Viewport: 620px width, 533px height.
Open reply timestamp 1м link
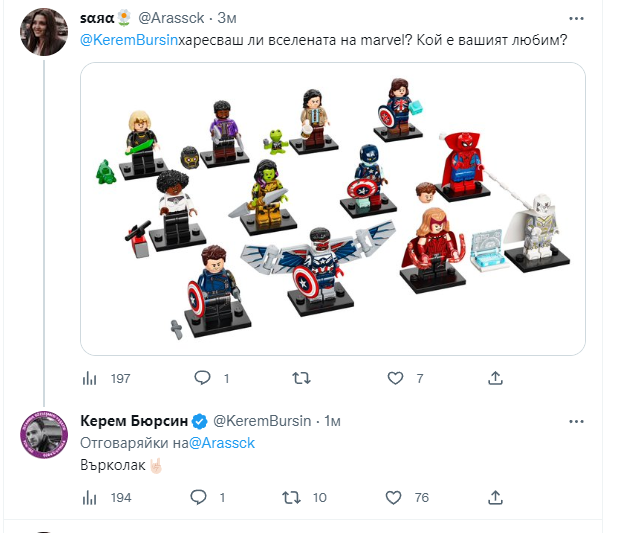coord(332,422)
